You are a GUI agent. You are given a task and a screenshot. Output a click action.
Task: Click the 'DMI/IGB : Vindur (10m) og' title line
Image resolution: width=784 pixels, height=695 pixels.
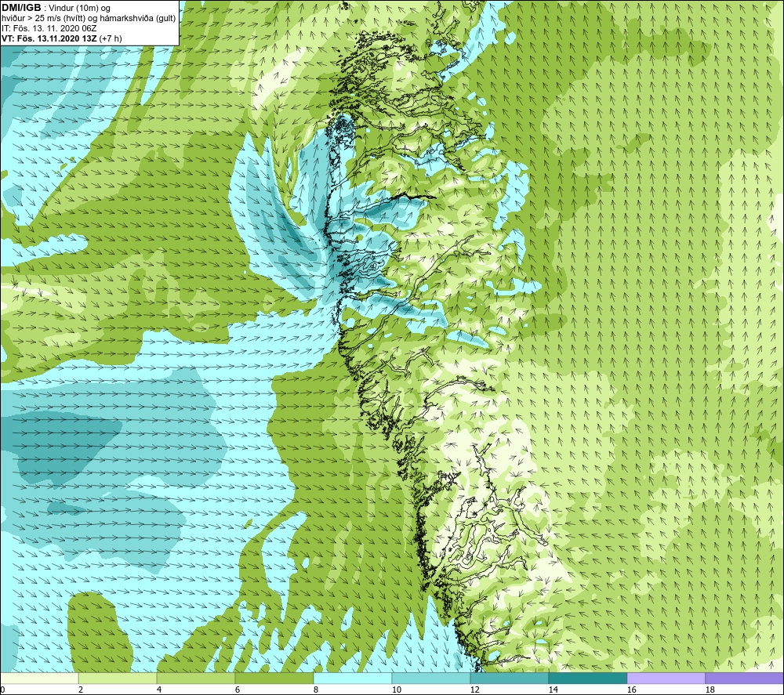point(56,8)
